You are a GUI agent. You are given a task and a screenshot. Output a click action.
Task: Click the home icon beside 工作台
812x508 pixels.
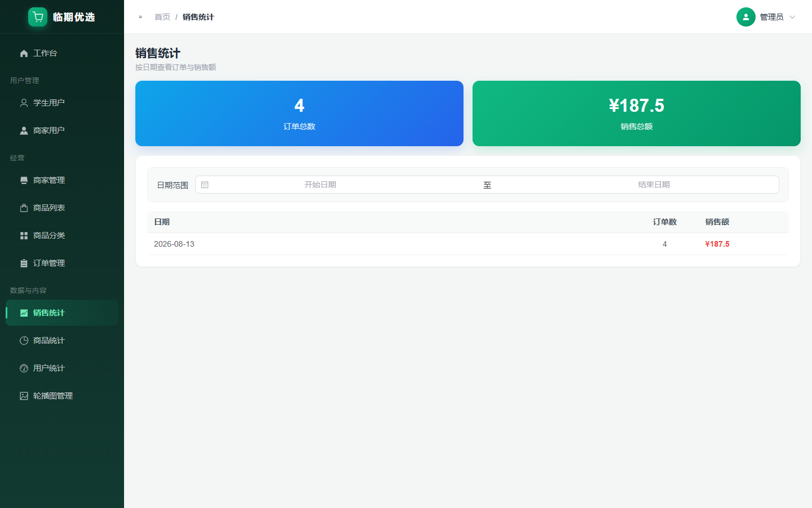(24, 53)
